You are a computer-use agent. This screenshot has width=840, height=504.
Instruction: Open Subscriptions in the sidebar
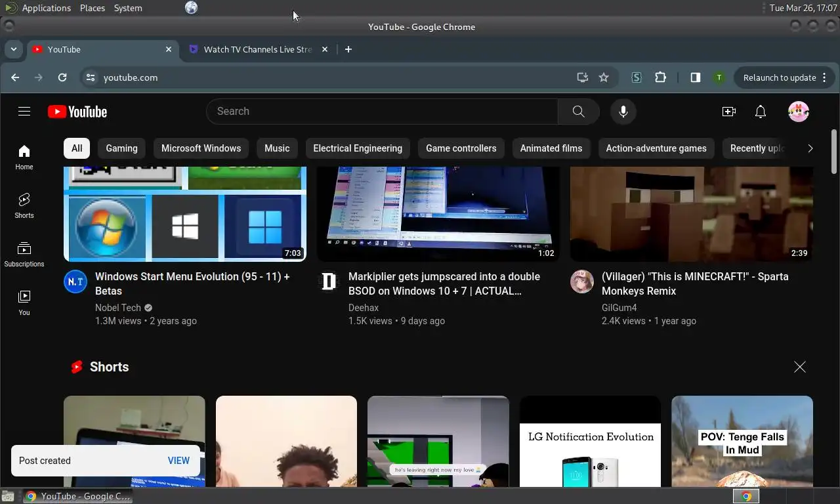[x=24, y=255]
